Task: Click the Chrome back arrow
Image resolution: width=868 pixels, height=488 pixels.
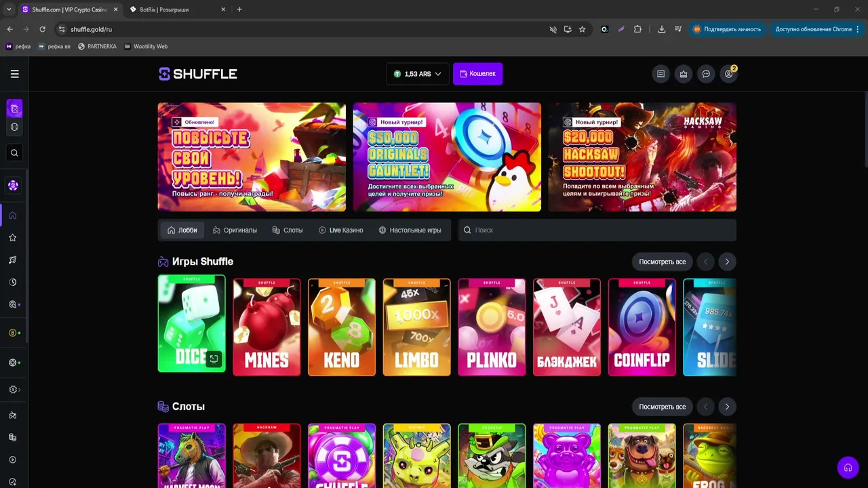Action: (x=9, y=29)
